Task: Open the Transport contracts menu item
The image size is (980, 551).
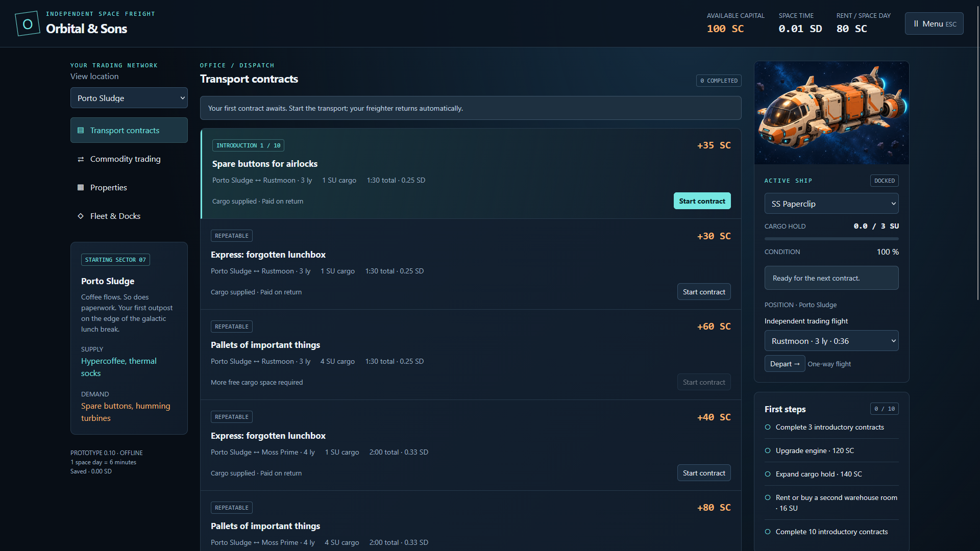Action: [129, 131]
